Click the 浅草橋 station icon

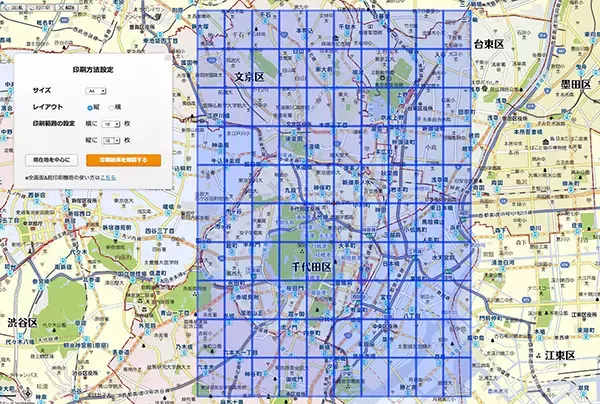[x=440, y=185]
